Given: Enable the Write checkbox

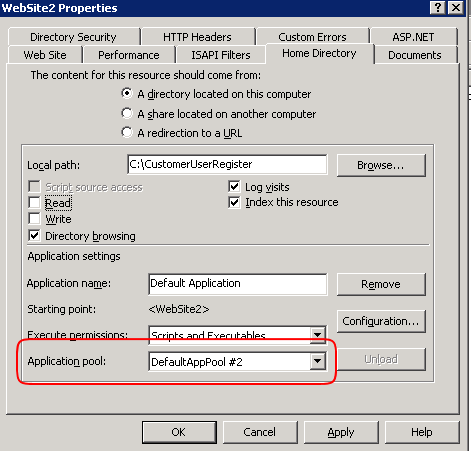Looking at the screenshot, I should coord(34,219).
